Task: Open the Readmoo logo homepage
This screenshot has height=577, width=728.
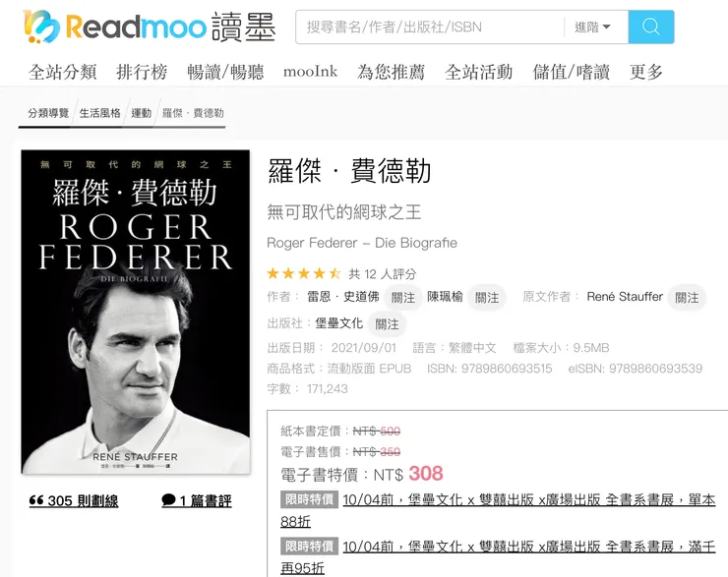Action: (x=149, y=27)
